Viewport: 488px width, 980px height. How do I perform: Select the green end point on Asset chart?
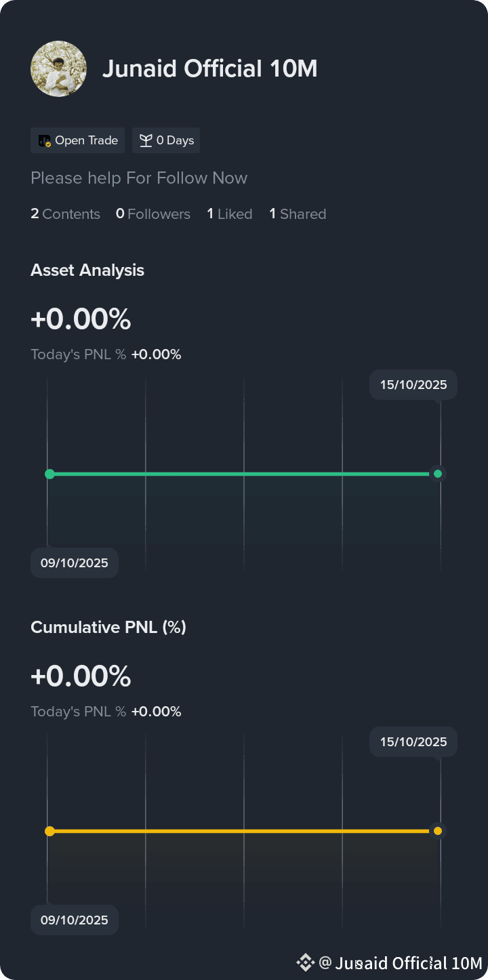(x=438, y=474)
